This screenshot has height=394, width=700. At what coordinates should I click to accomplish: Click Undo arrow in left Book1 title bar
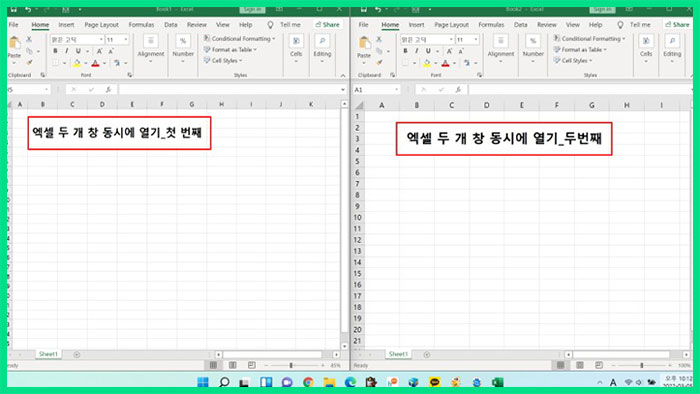click(28, 9)
